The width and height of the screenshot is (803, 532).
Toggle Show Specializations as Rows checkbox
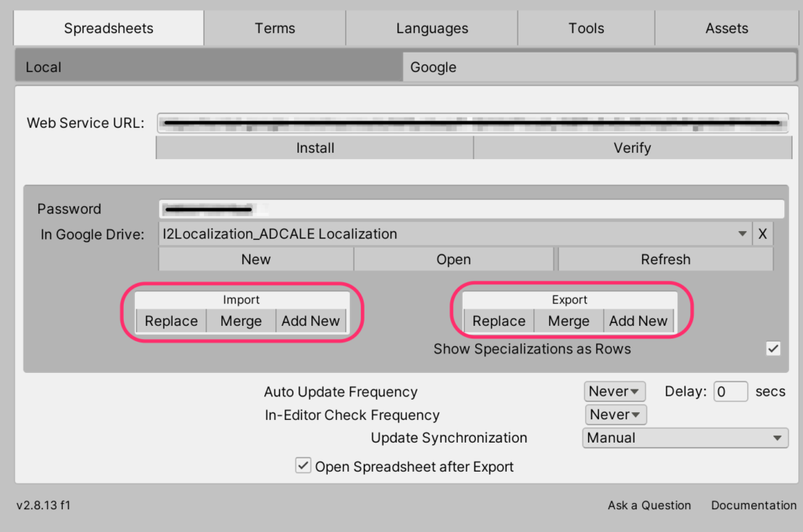(773, 349)
